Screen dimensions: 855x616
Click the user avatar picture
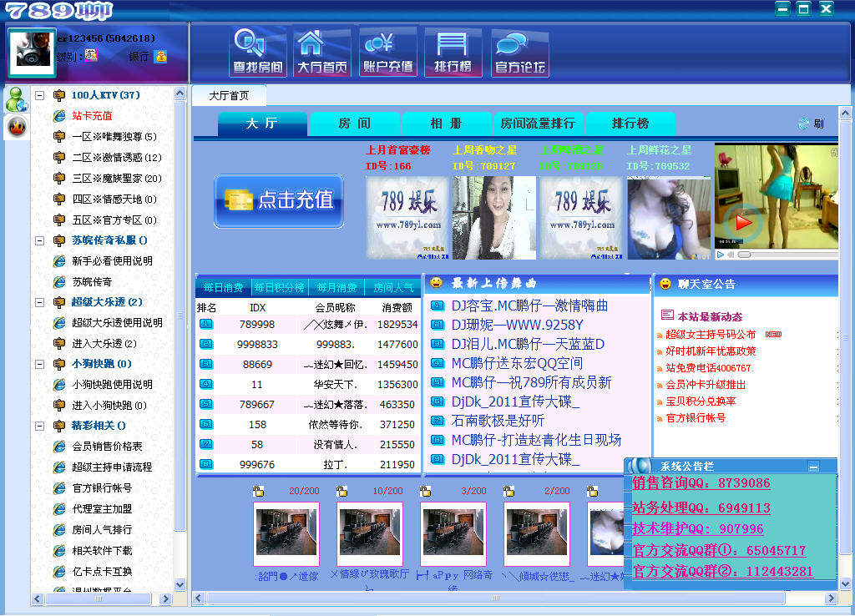[32, 52]
